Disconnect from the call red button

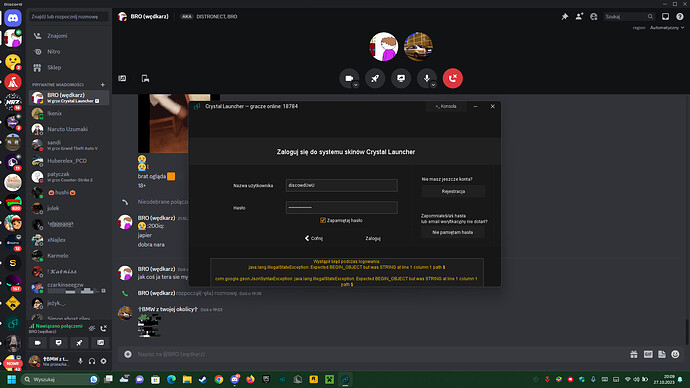452,78
